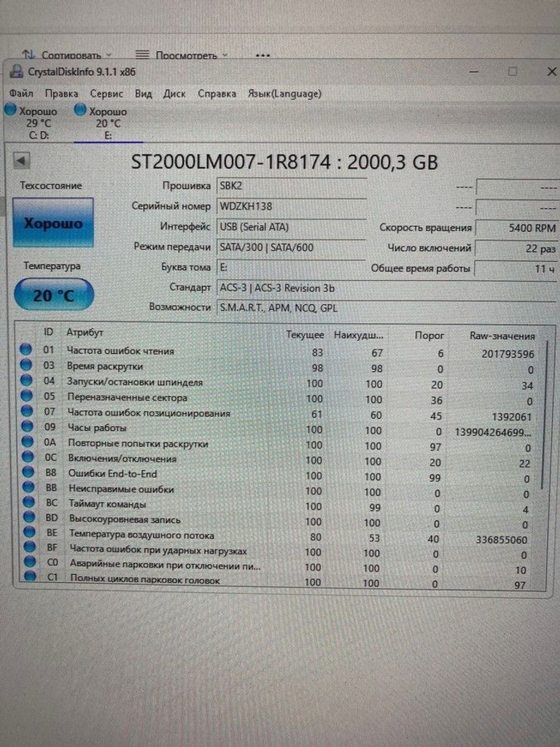The image size is (560, 747).
Task: Click the Порог column header
Action: tap(429, 336)
